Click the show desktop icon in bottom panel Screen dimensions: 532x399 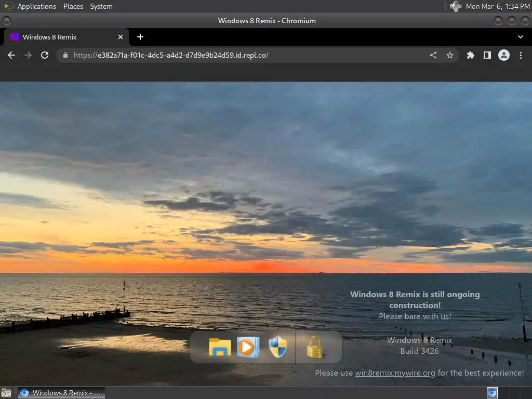(x=6, y=393)
